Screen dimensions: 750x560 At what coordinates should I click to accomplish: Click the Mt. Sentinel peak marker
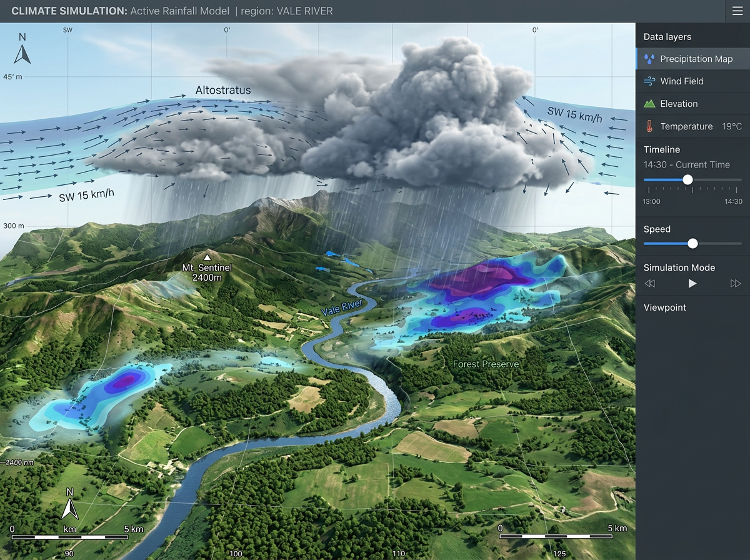coord(207,257)
